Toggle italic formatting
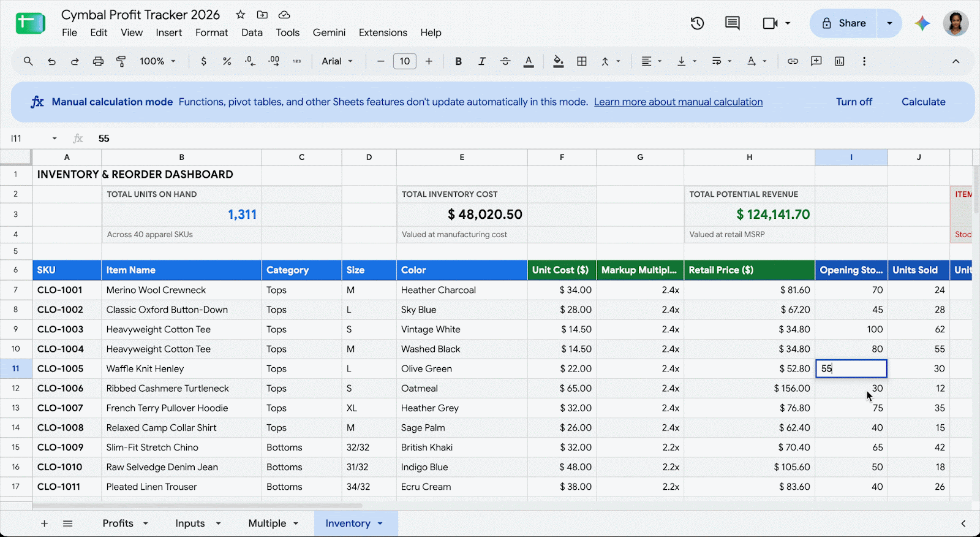The image size is (980, 537). point(481,61)
